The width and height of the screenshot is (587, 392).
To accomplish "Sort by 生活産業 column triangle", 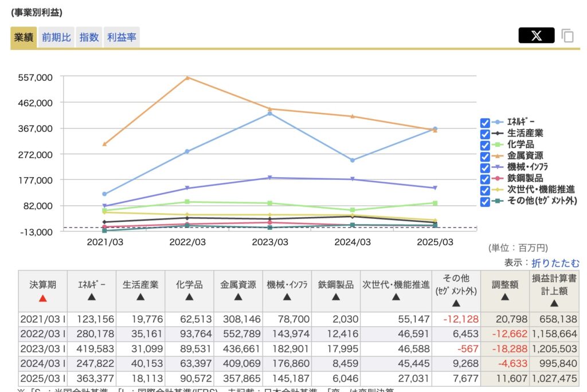I will click(x=140, y=297).
